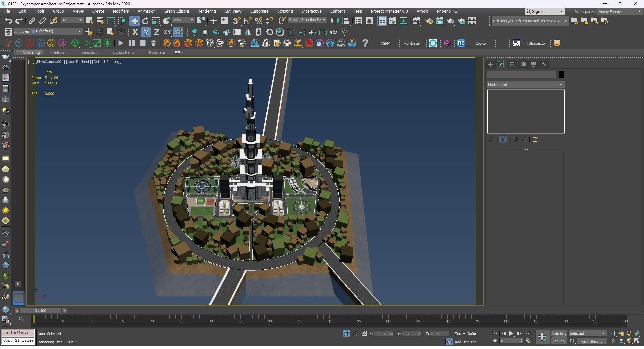Switch to the Modify panel tab
This screenshot has width=644, height=349.
coord(501,64)
